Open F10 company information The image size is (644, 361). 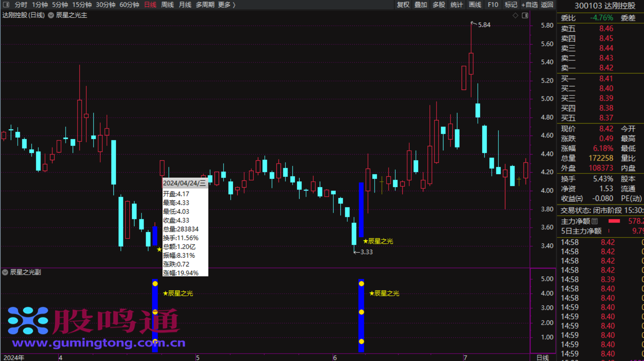[493, 5]
